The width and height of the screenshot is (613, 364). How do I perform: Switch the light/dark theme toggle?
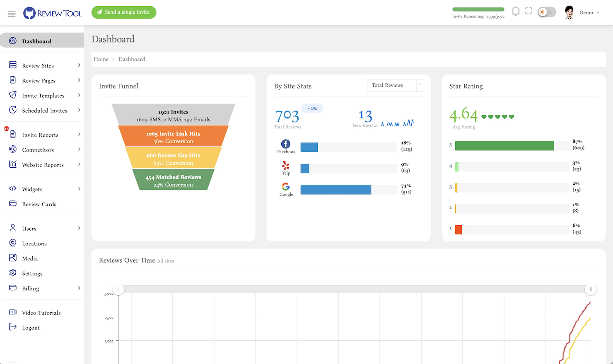click(x=547, y=12)
